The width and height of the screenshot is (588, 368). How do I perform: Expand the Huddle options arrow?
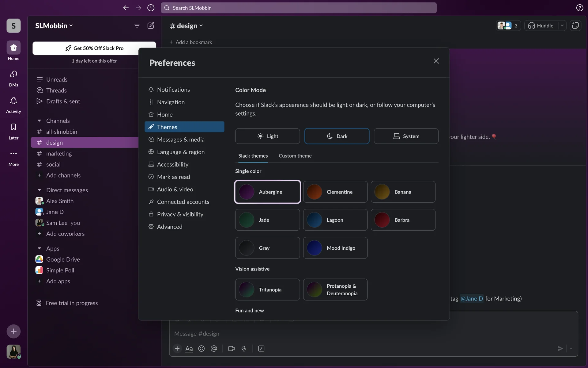[x=562, y=26]
